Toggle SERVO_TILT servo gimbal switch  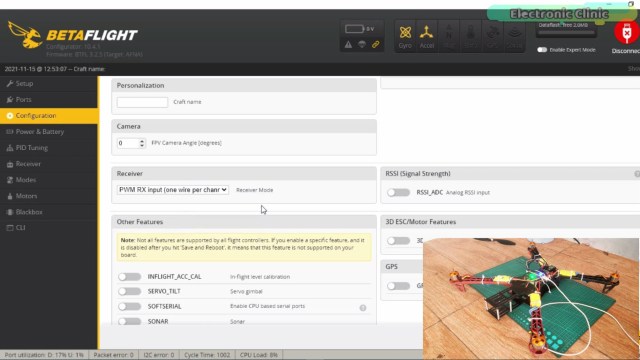click(x=130, y=291)
